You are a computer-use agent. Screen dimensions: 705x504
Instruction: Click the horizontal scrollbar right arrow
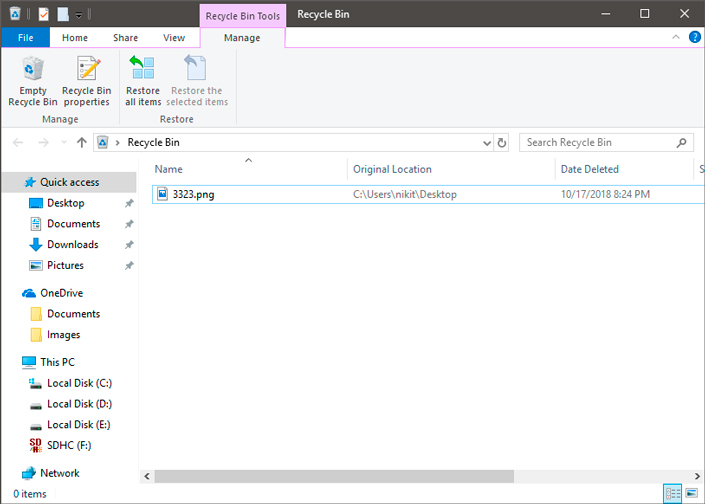click(x=697, y=476)
